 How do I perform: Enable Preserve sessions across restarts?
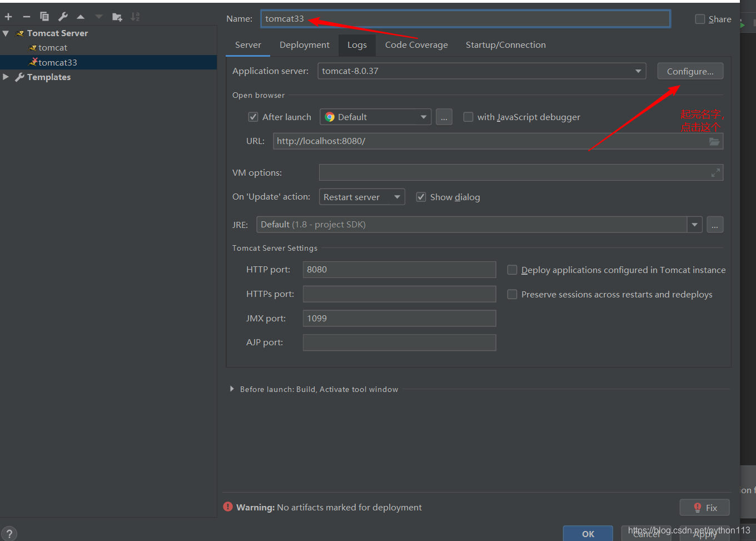click(x=512, y=294)
